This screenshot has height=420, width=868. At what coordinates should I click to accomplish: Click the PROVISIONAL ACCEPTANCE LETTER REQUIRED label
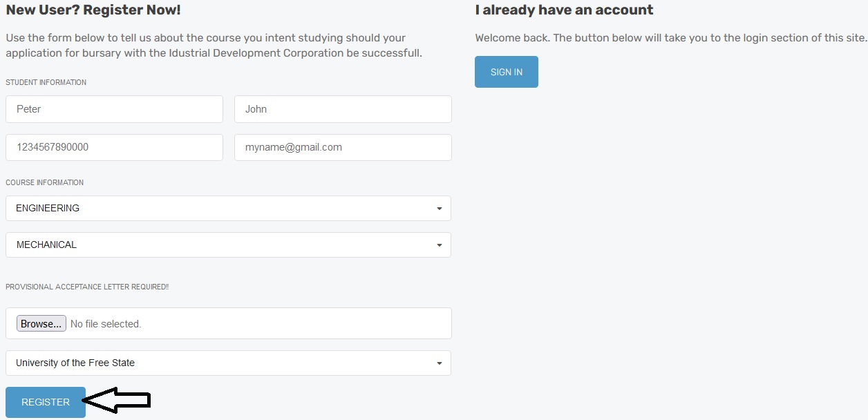click(87, 287)
